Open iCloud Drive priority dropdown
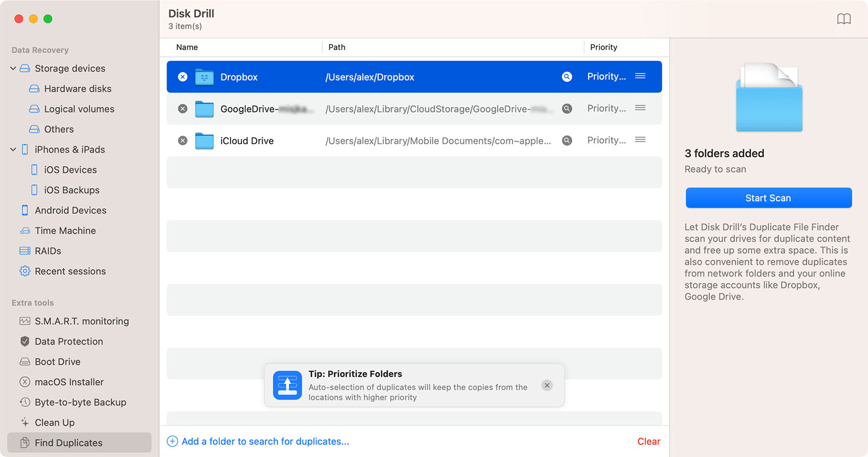Screen dimensions: 868x457 607,140
